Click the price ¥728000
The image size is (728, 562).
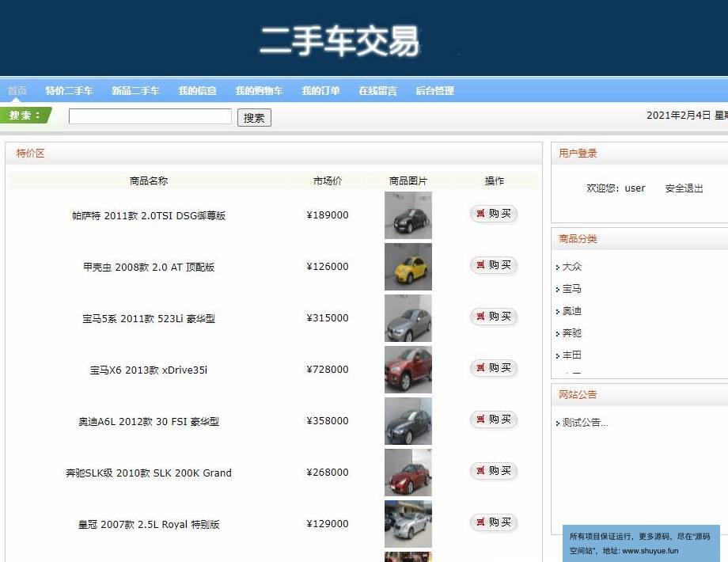(328, 369)
